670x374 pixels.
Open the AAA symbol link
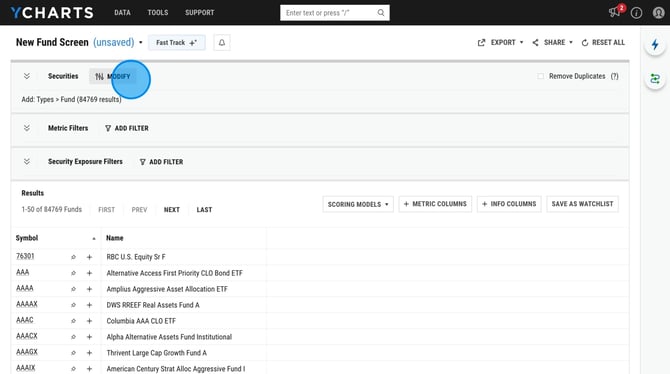(x=23, y=272)
